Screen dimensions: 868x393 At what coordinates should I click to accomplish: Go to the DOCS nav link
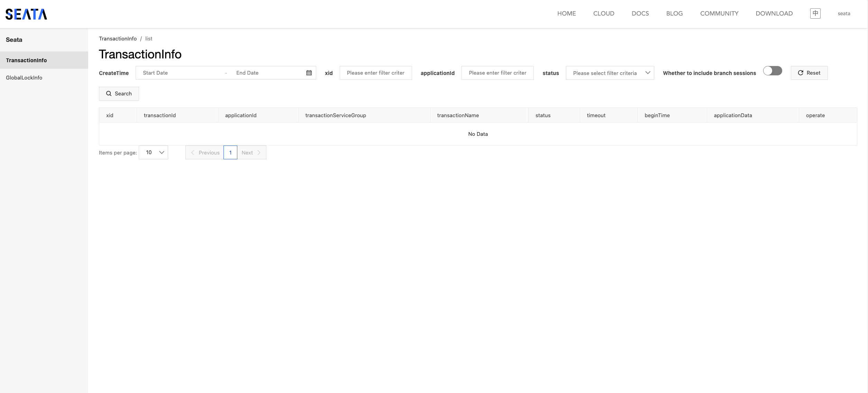click(640, 13)
